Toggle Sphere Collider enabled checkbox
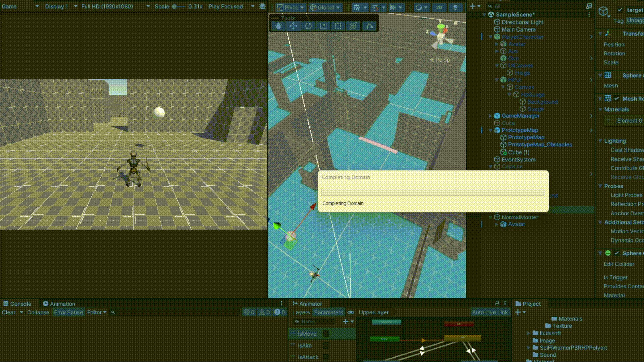This screenshot has height=362, width=644. pyautogui.click(x=616, y=253)
